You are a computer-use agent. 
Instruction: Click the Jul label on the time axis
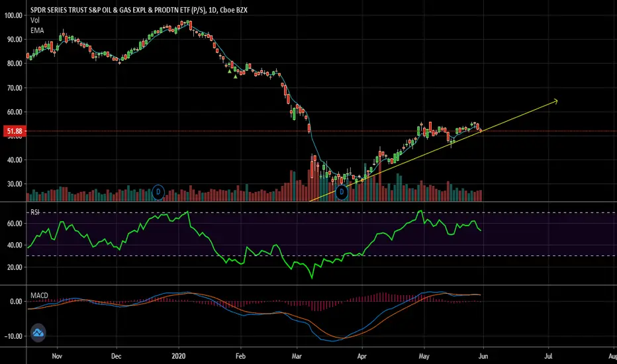point(548,356)
